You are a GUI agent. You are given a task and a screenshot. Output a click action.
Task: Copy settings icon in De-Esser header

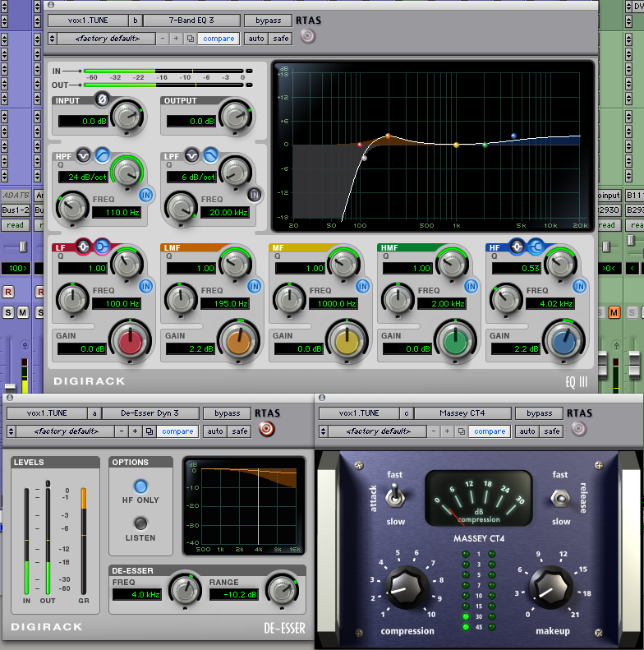149,431
